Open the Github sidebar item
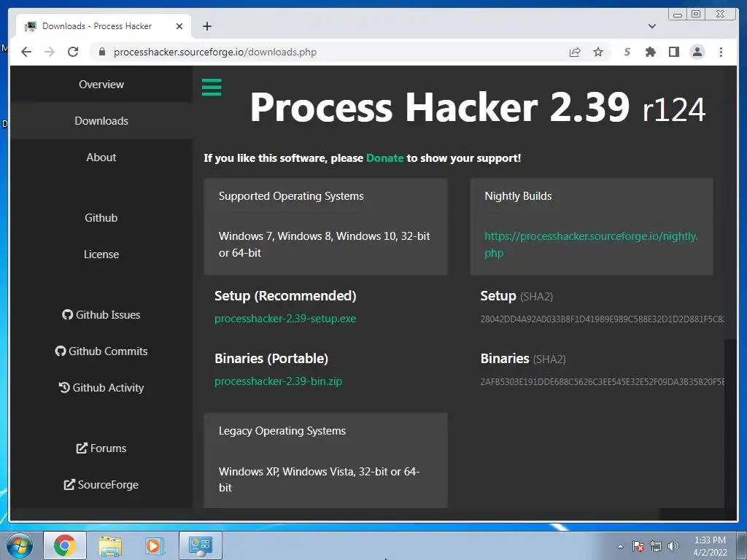The height and width of the screenshot is (560, 747). pos(101,217)
